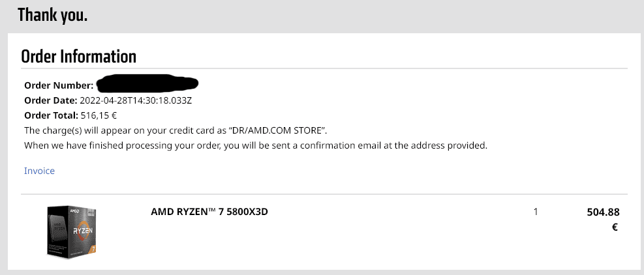Click the Order Total label

(x=51, y=115)
